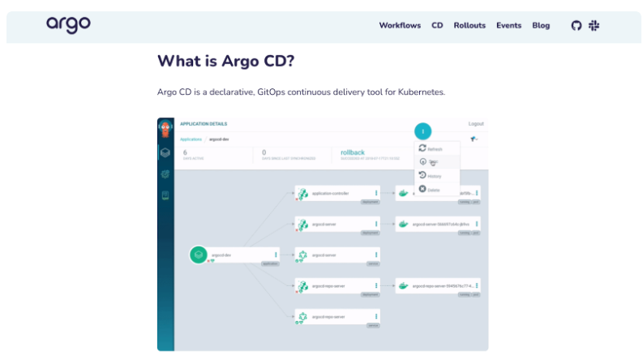Screen dimensions: 643x364
Task: Open the argocd-repo-server pod kebab menu
Action: click(x=477, y=286)
